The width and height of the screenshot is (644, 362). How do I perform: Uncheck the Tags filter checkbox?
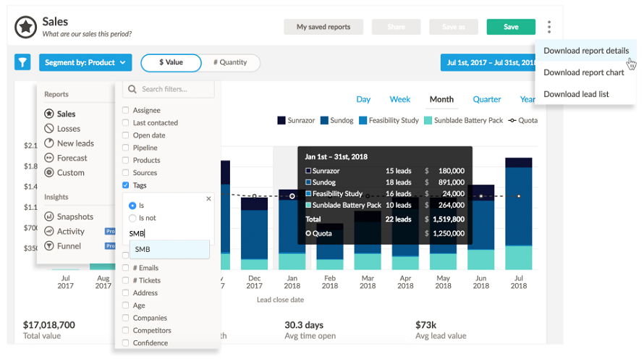(126, 186)
